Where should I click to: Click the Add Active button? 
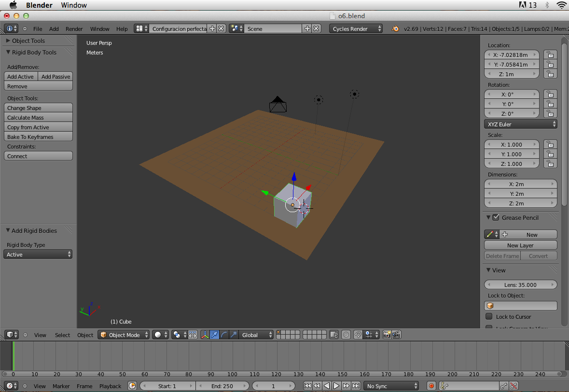click(21, 76)
